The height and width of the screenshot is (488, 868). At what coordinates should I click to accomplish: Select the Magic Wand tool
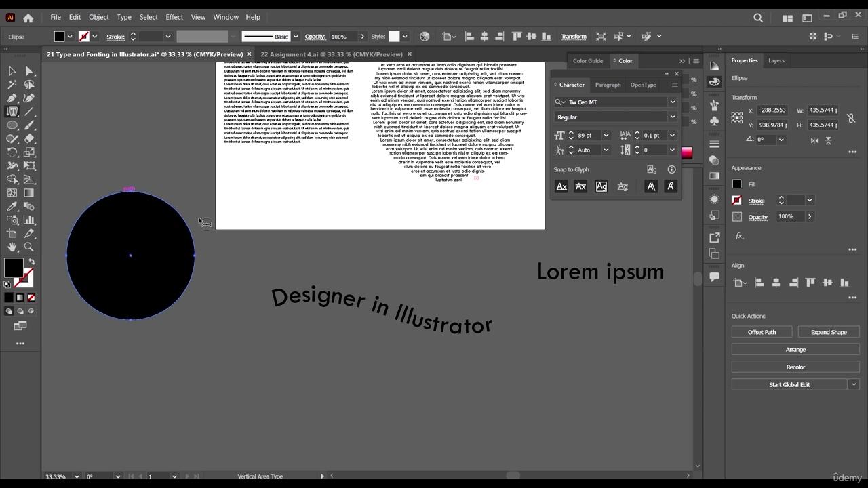(12, 85)
